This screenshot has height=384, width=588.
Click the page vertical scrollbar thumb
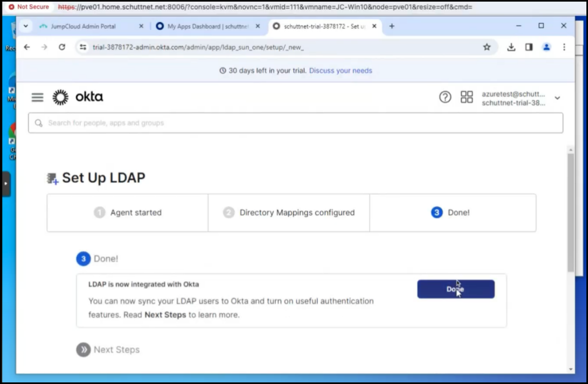pyautogui.click(x=570, y=213)
